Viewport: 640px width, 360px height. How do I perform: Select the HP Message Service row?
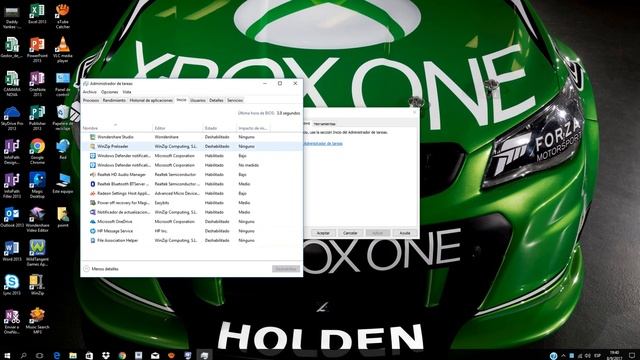[x=192, y=231]
